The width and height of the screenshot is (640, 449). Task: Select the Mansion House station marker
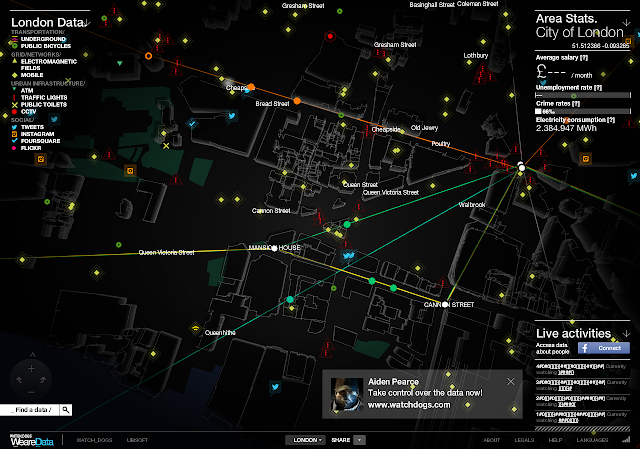click(274, 248)
